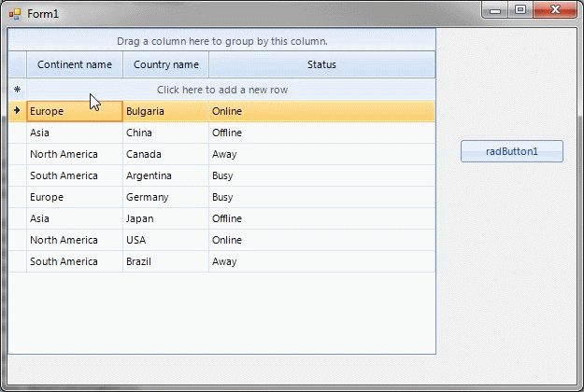The height and width of the screenshot is (392, 584).
Task: Sort by Country name column header
Action: (165, 64)
